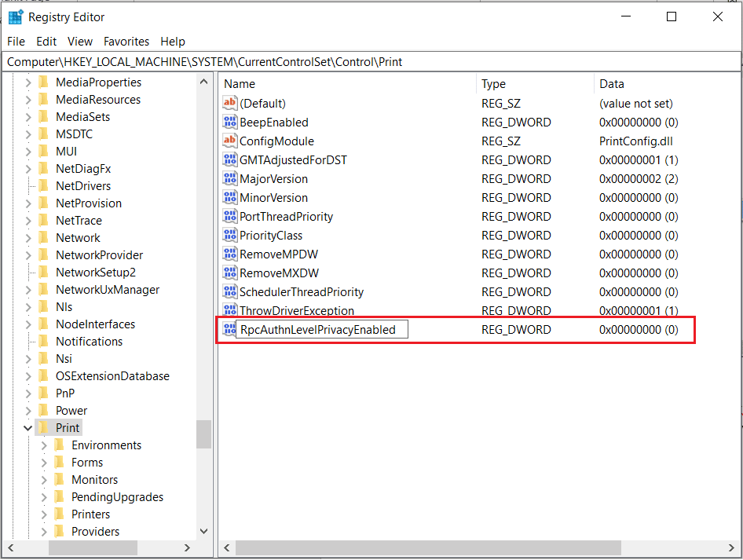This screenshot has width=743, height=560.
Task: Click the string icon beside ConfigModule
Action: click(229, 141)
